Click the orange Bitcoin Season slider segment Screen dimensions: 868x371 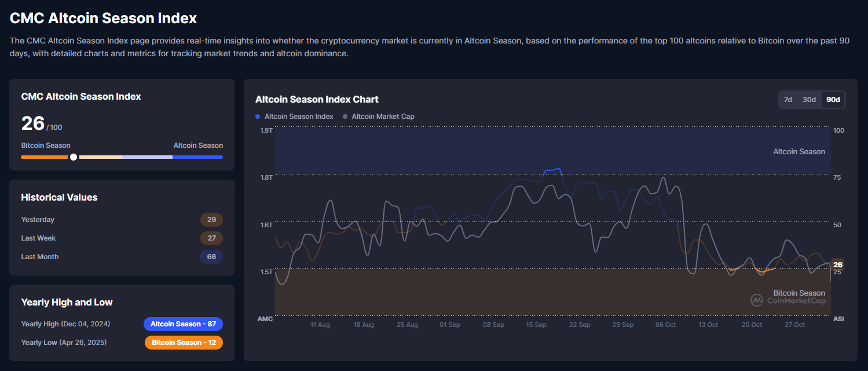pos(44,157)
